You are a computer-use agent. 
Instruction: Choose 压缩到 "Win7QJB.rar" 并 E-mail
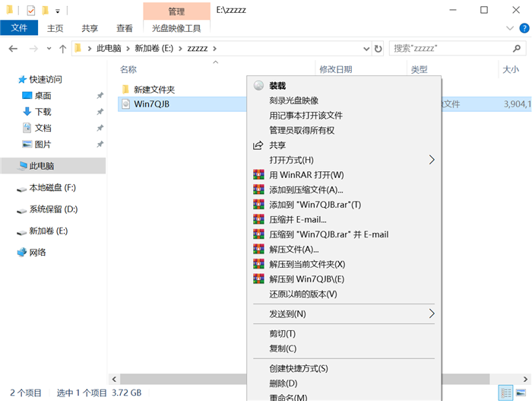coord(329,234)
